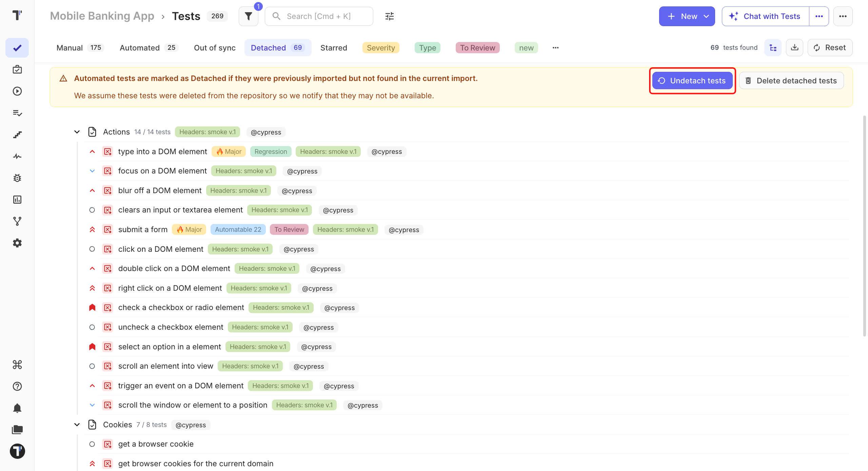
Task: Open the command key shortcuts icon
Action: coord(17,365)
